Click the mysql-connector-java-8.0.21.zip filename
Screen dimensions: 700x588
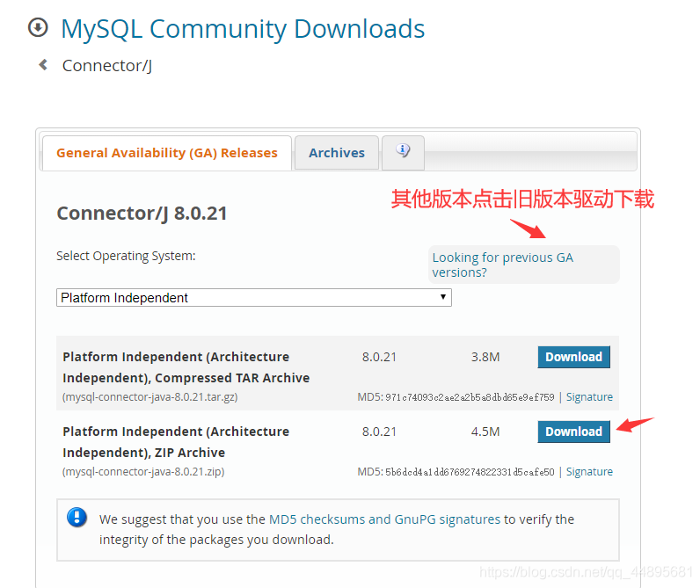pos(143,472)
